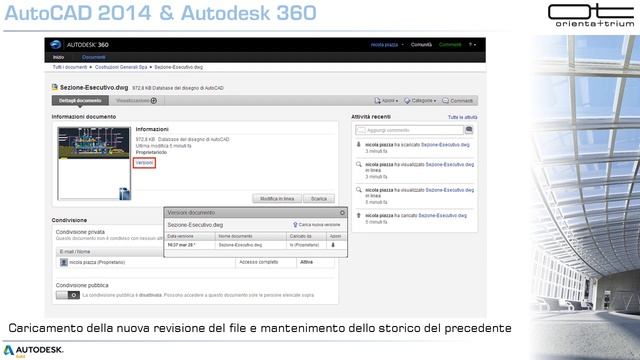Open the Comunità link in top bar

point(421,44)
